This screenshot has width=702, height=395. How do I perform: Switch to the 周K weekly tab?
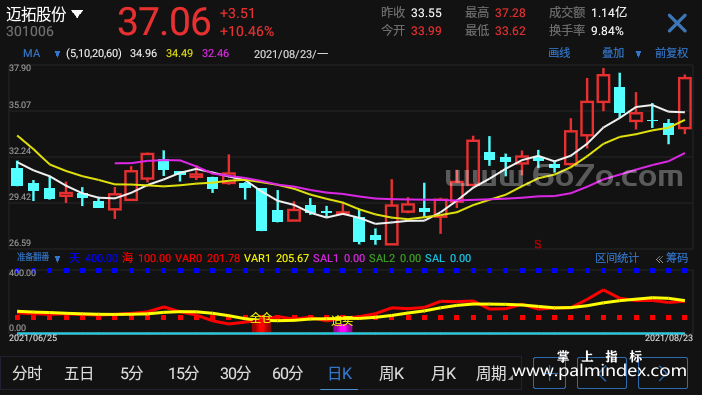[391, 373]
